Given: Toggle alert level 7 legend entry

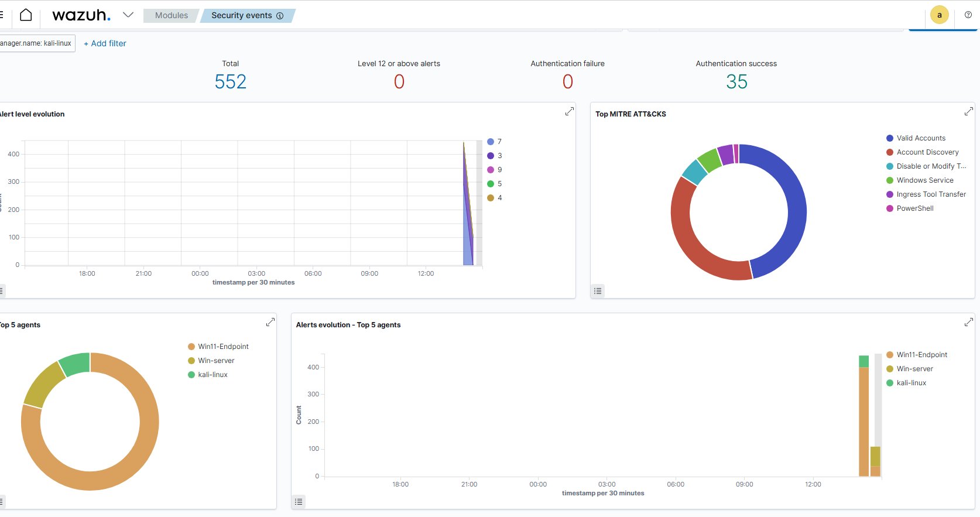Looking at the screenshot, I should click(495, 142).
